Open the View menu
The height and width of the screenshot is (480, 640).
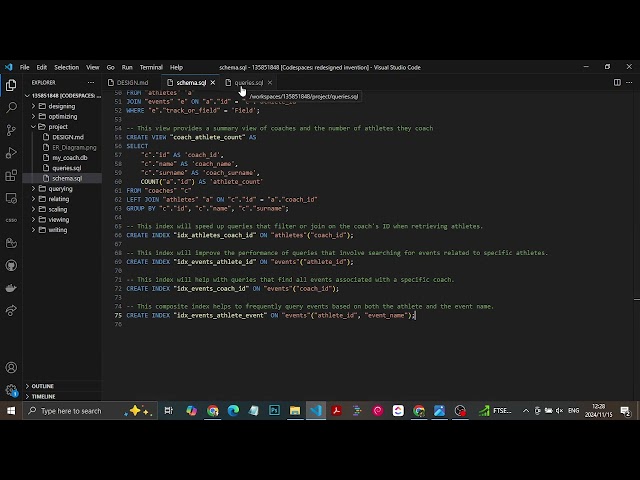point(93,67)
